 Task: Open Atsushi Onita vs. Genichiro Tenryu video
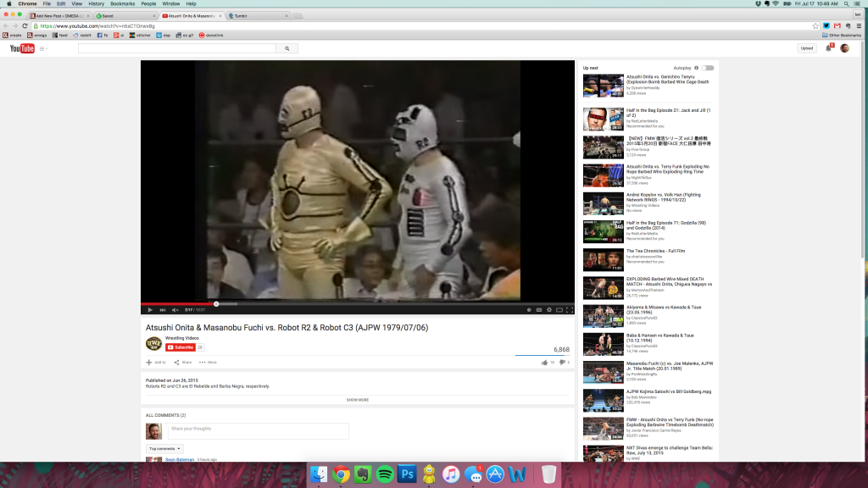(667, 79)
